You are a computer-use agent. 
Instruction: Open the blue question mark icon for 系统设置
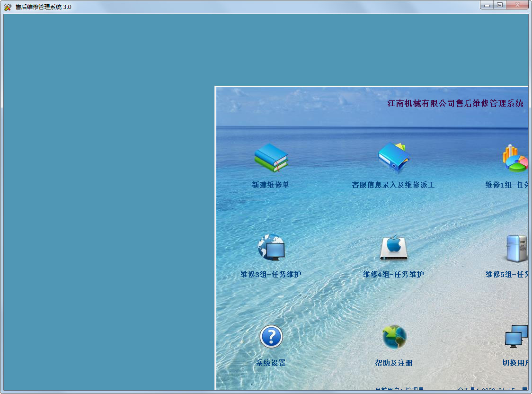pyautogui.click(x=271, y=337)
